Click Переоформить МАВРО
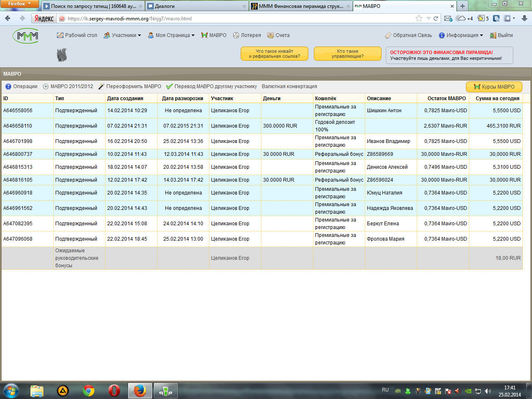Viewport: 532px width, 399px height. point(130,86)
